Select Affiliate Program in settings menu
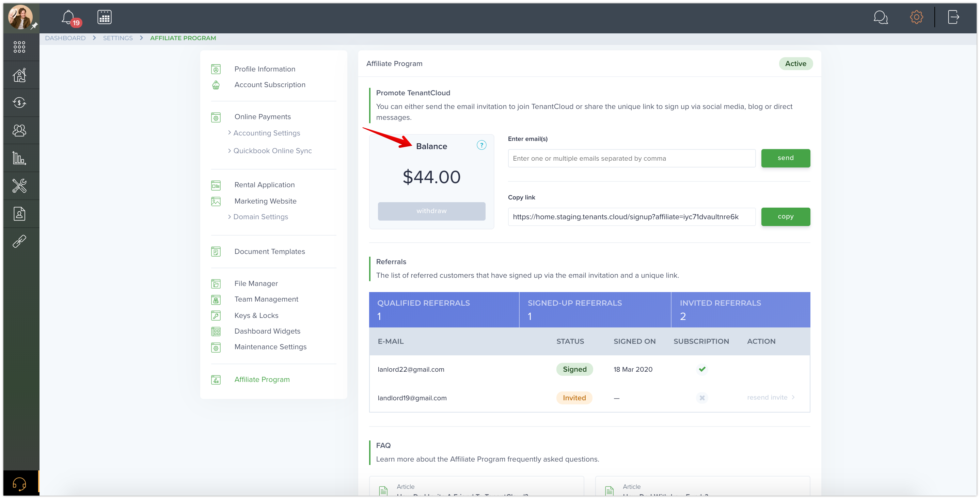The height and width of the screenshot is (499, 980). click(262, 379)
